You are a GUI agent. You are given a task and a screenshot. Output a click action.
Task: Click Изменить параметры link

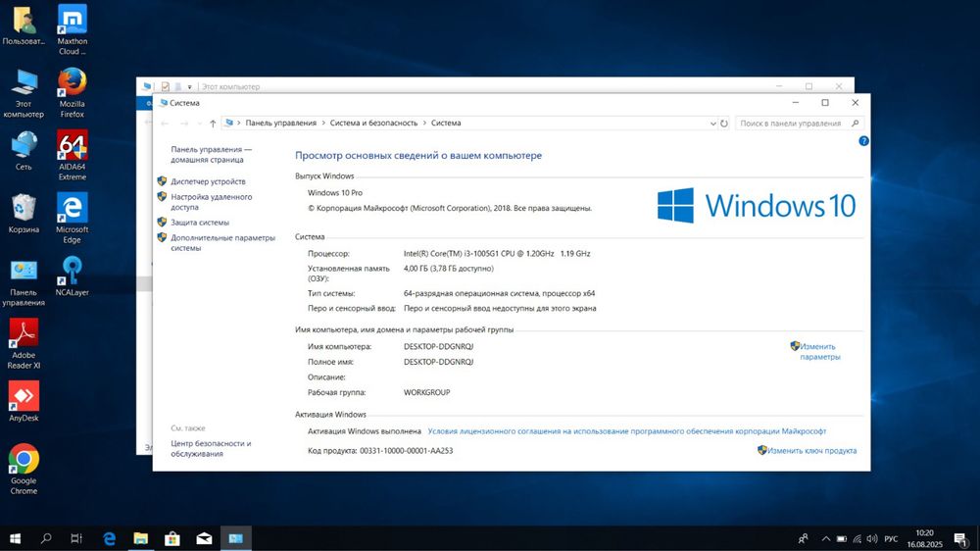pyautogui.click(x=819, y=352)
